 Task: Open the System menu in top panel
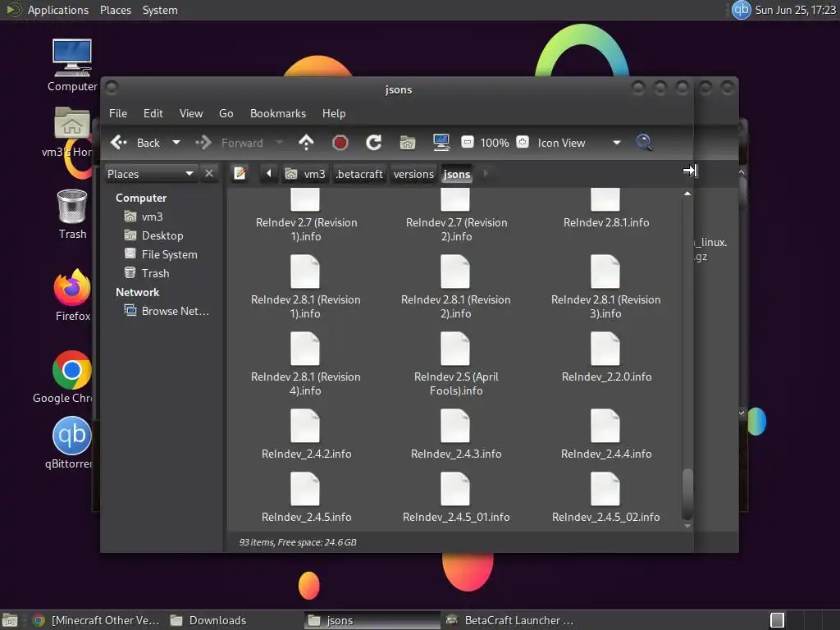160,10
